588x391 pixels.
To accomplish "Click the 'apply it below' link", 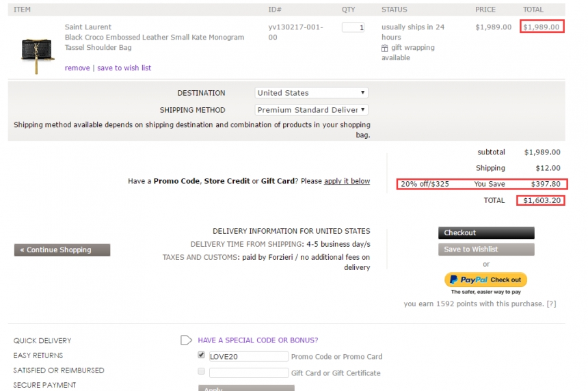I will (347, 181).
